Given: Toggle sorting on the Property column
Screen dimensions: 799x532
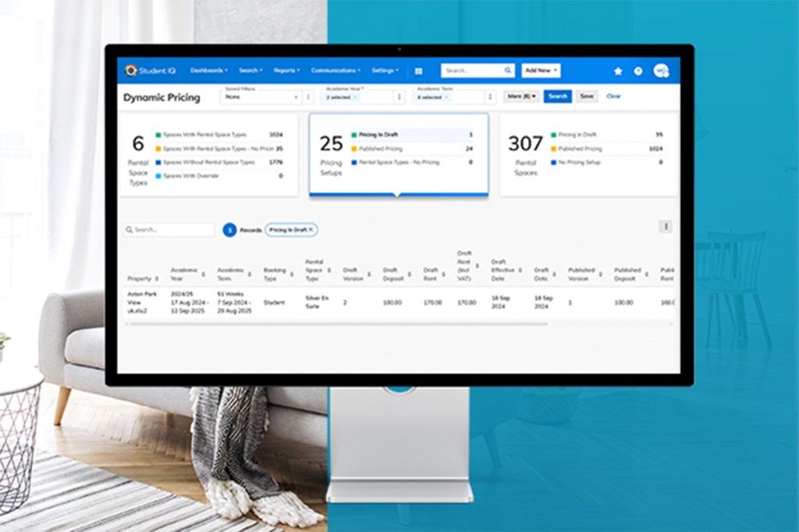Looking at the screenshot, I should [x=157, y=277].
